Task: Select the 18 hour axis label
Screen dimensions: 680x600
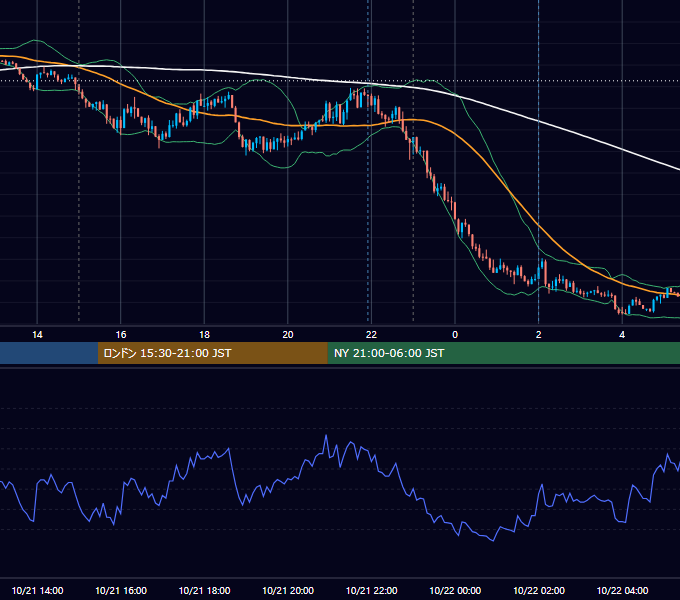Action: 204,335
